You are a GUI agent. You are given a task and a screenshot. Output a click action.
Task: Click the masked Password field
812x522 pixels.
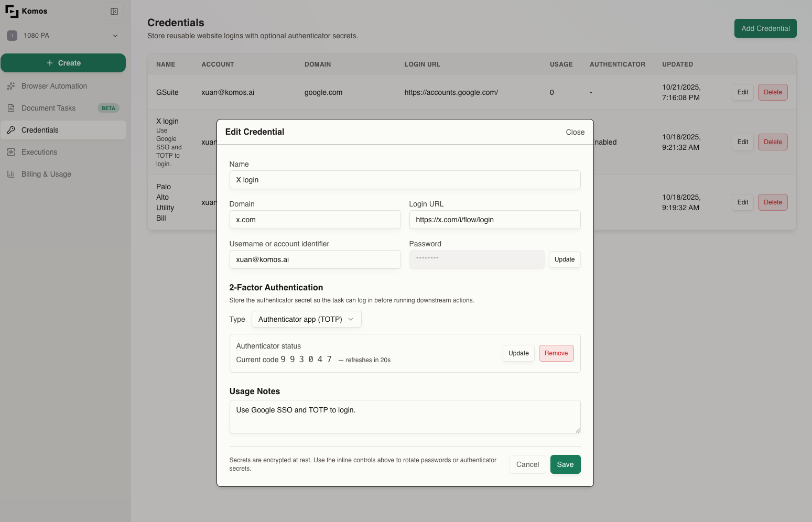point(477,259)
